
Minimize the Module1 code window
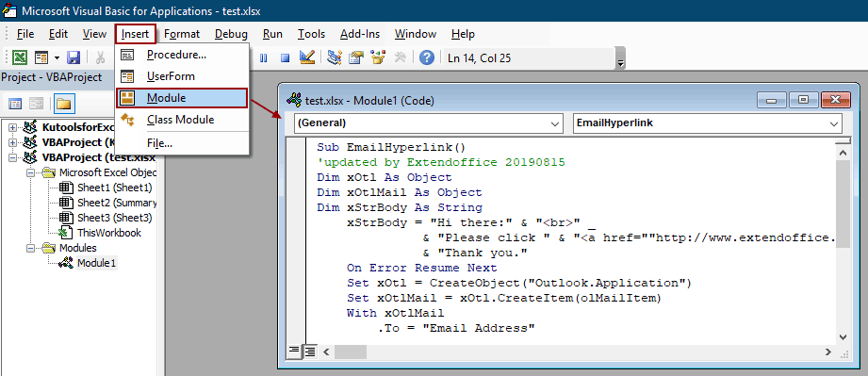772,100
